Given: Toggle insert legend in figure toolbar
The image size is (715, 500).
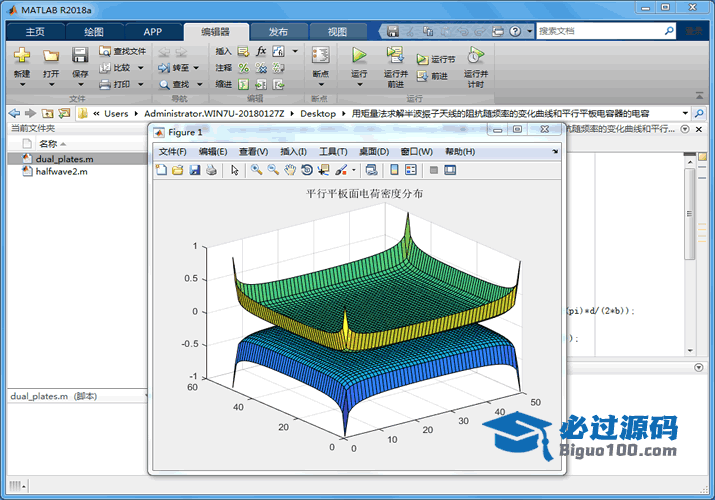Looking at the screenshot, I should pyautogui.click(x=411, y=170).
